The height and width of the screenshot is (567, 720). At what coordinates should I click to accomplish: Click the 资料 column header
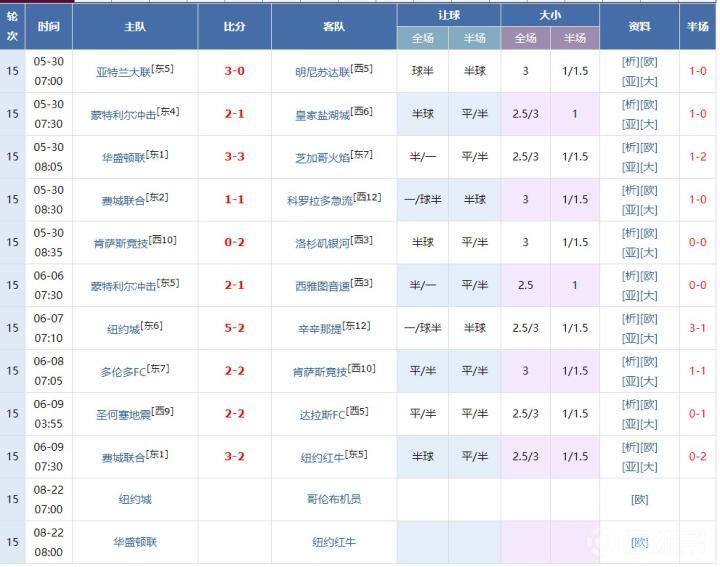point(639,27)
